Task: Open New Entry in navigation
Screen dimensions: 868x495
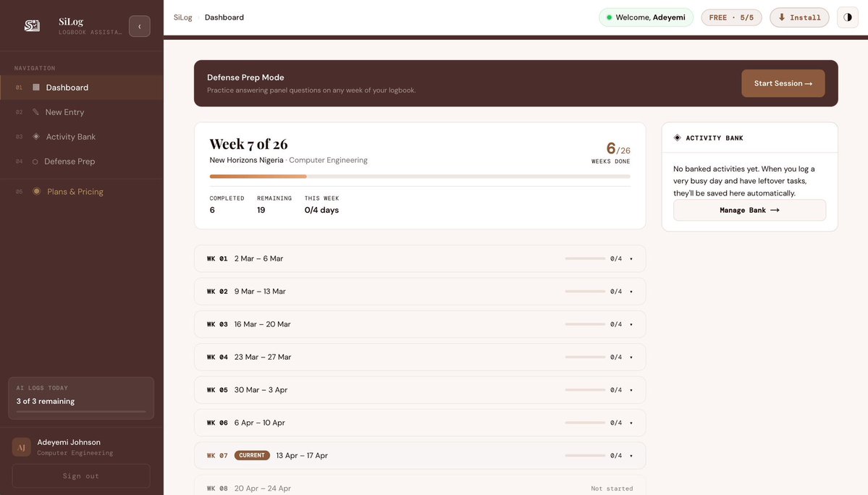Action: (82, 111)
